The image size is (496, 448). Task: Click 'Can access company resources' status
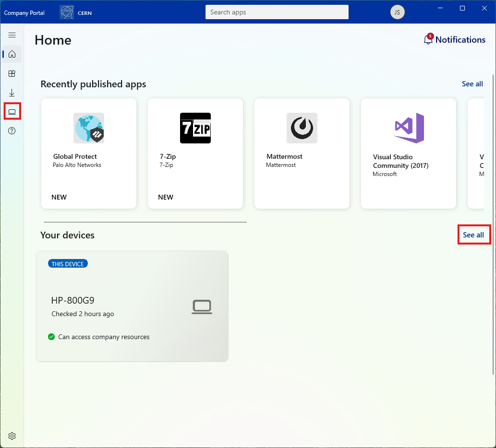click(x=104, y=337)
